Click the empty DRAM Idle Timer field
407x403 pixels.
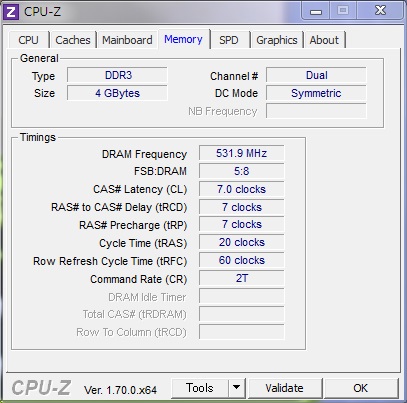pyautogui.click(x=242, y=296)
